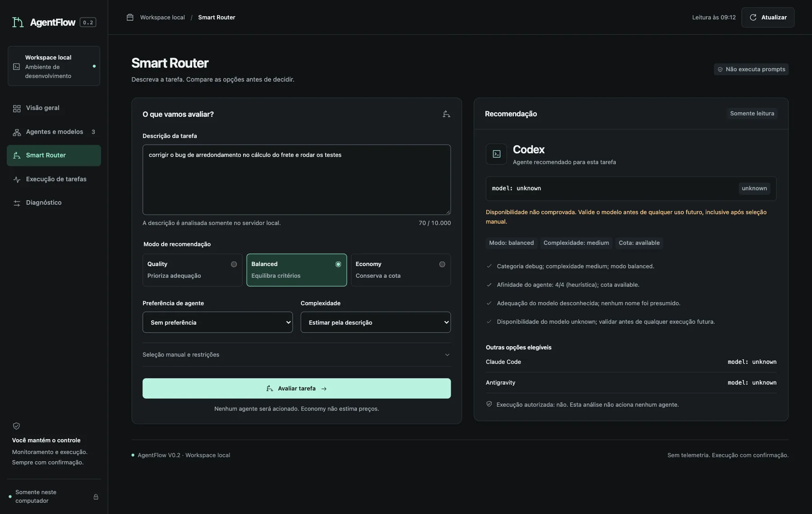Click the unknown badge in the model row
Screen dimensions: 812x514
754,188
